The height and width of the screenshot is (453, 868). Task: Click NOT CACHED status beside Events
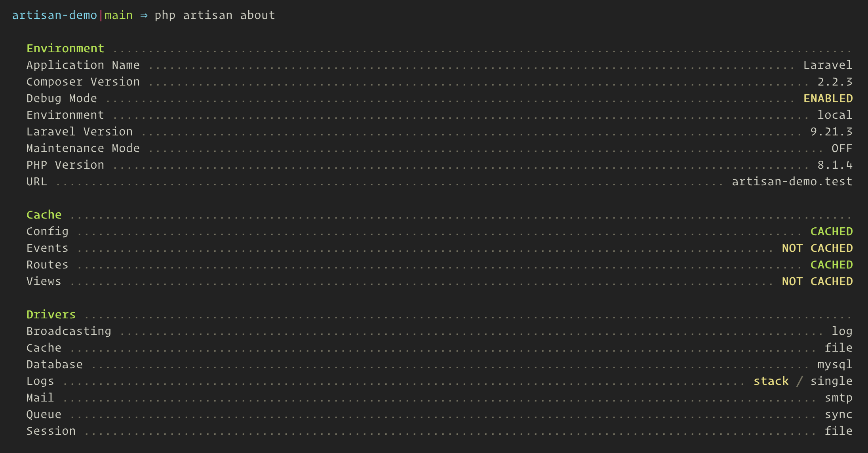pos(817,248)
